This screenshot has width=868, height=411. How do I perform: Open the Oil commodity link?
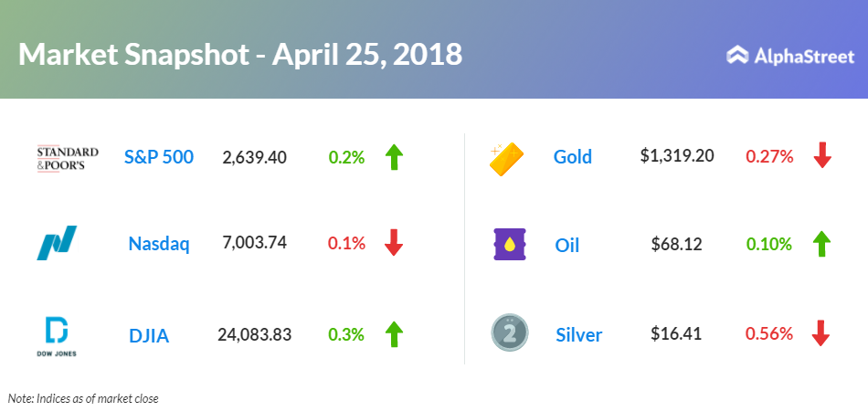566,245
